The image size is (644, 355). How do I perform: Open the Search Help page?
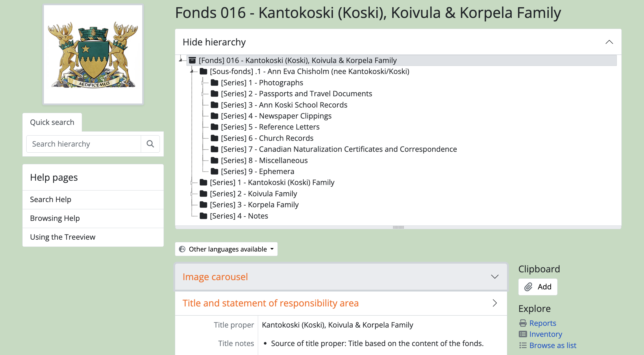(51, 199)
